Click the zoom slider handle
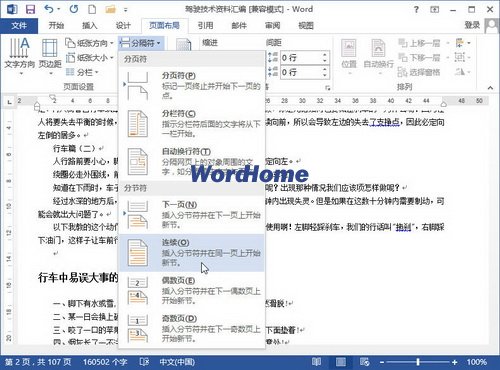The height and width of the screenshot is (370, 500). coord(418,362)
